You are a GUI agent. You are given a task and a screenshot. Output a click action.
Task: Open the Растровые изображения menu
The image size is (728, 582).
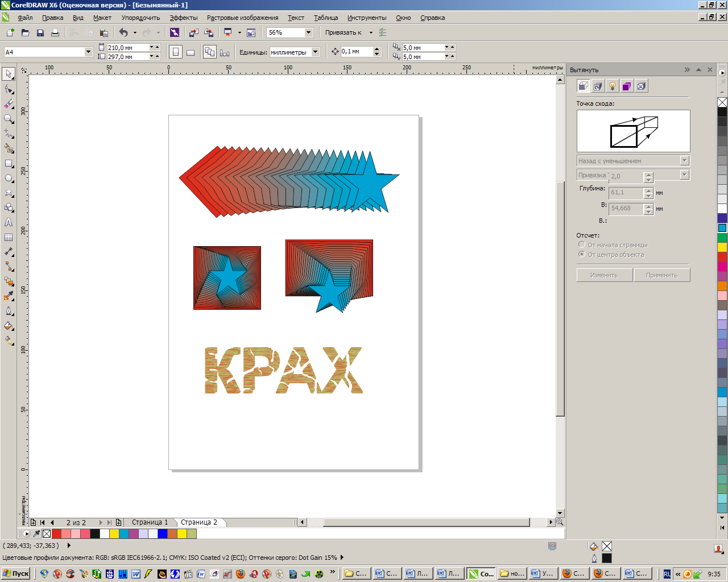click(x=242, y=18)
